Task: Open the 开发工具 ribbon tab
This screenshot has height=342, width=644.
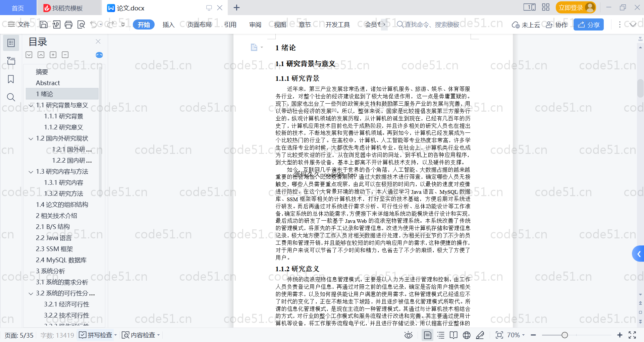Action: [x=338, y=24]
